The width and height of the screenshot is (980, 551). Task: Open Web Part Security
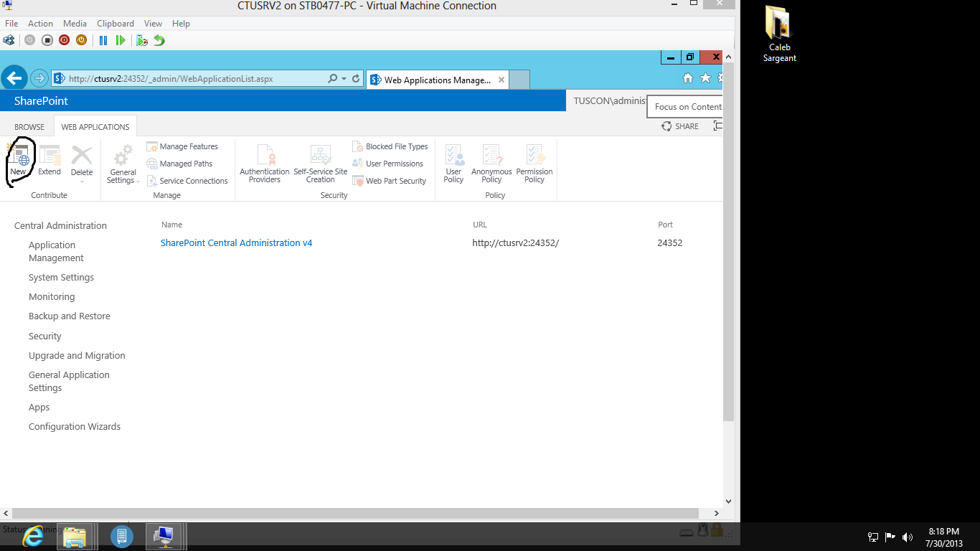[390, 181]
